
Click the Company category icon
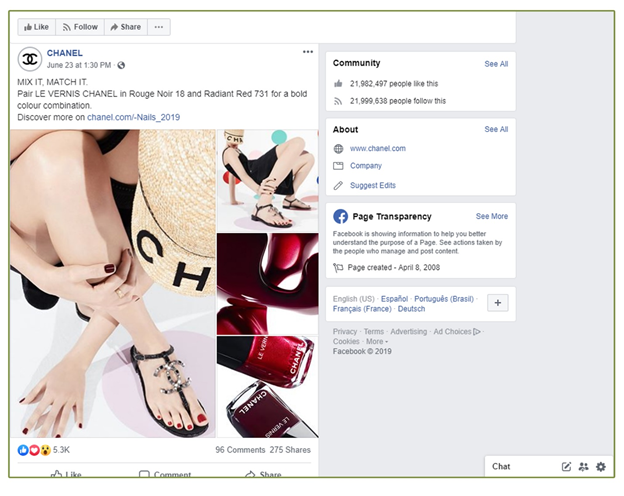point(338,166)
